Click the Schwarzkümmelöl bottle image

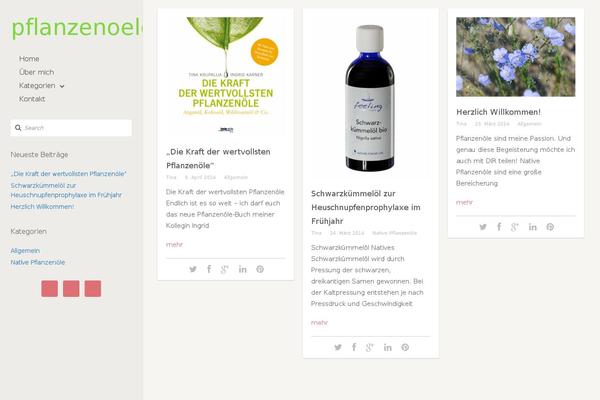[370, 98]
